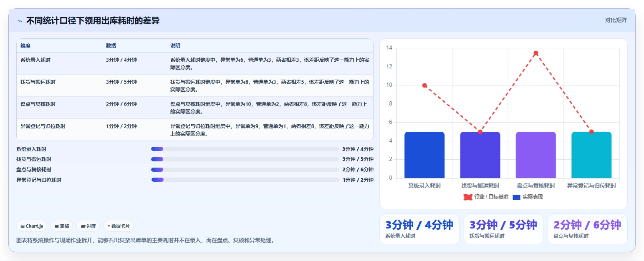The image size is (644, 261).
Task: Click table value 1分钟 / 2分钟
Action: pyautogui.click(x=121, y=126)
